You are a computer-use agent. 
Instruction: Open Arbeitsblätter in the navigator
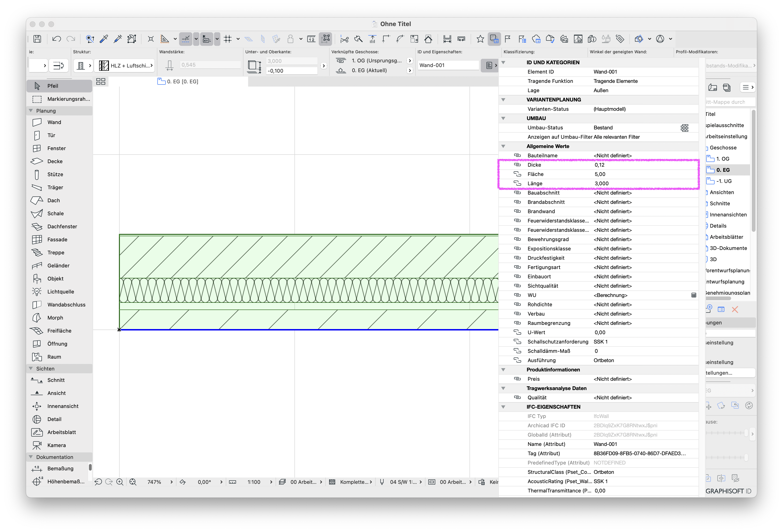tap(726, 237)
